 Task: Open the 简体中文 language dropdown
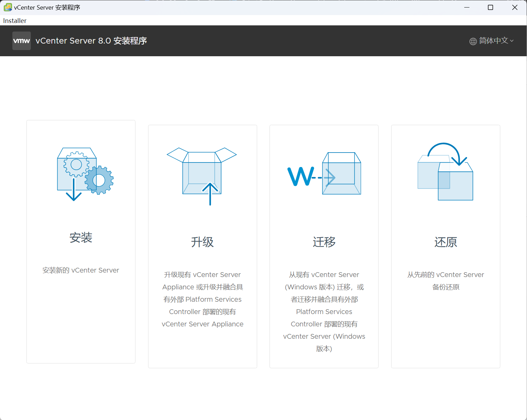pyautogui.click(x=492, y=41)
